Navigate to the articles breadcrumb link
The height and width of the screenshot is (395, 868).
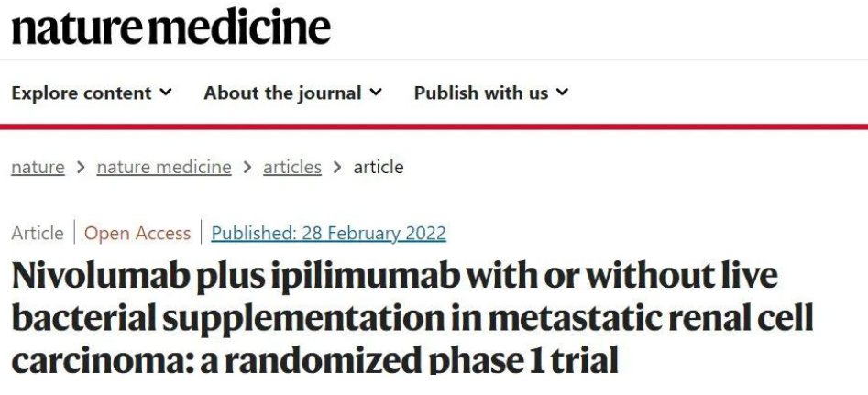point(292,167)
